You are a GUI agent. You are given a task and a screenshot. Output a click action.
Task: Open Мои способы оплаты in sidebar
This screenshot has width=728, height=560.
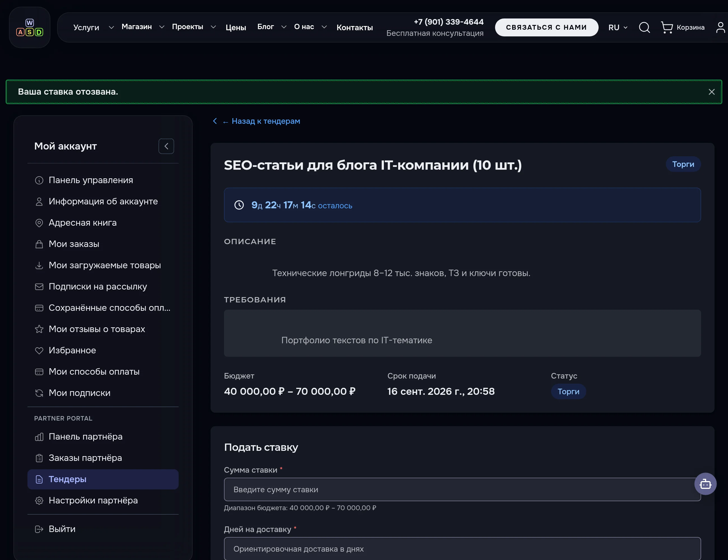point(103,372)
